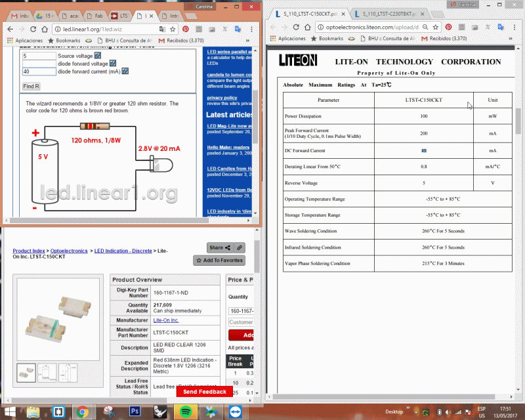Open LED Indication - Discrete breadcrumb link
Screen dimensions: 525x420
click(x=123, y=251)
